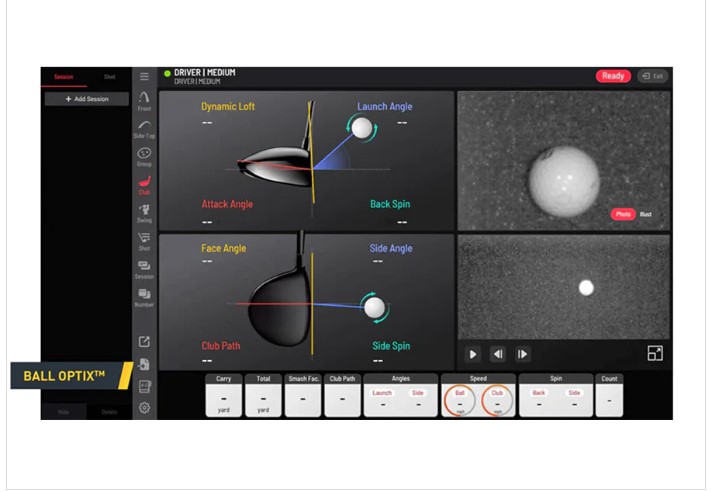Screen dimensions: 711x492
Task: Open the Shot list icon in sidebar
Action: point(144,242)
